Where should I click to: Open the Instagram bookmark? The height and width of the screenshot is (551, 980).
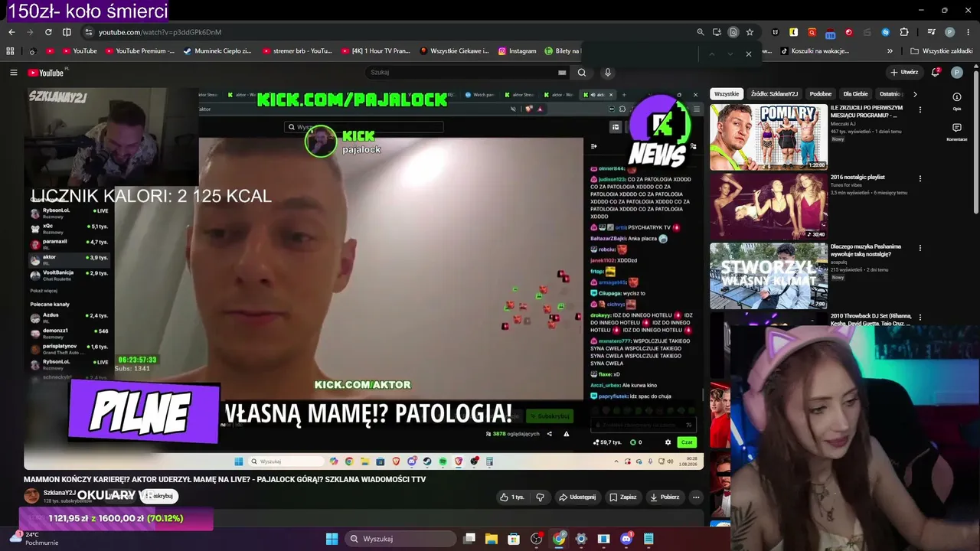coord(518,51)
